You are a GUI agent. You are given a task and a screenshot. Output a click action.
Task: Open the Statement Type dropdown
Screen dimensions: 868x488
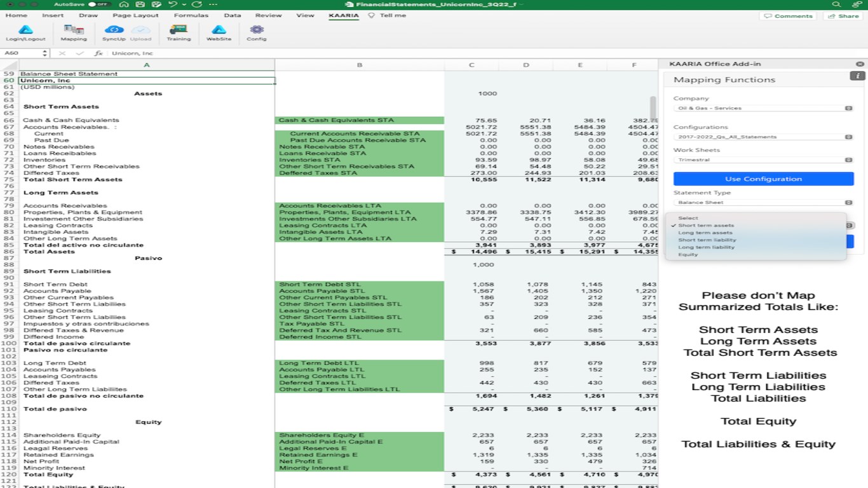763,203
